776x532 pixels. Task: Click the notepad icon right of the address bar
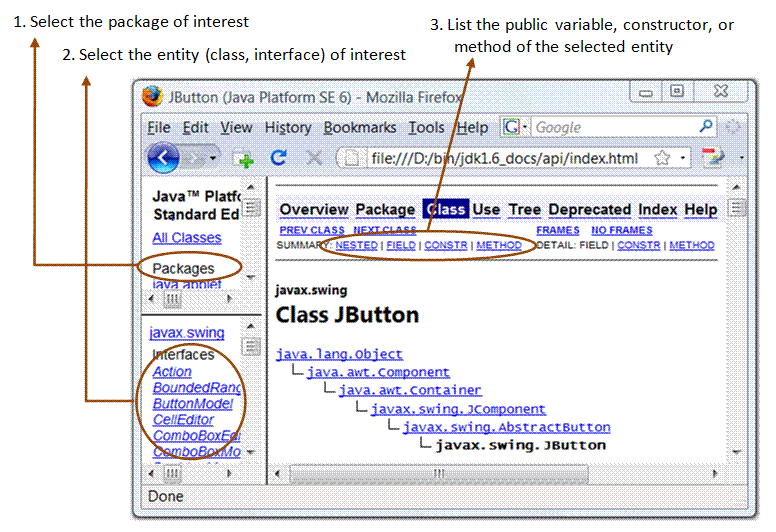click(712, 158)
